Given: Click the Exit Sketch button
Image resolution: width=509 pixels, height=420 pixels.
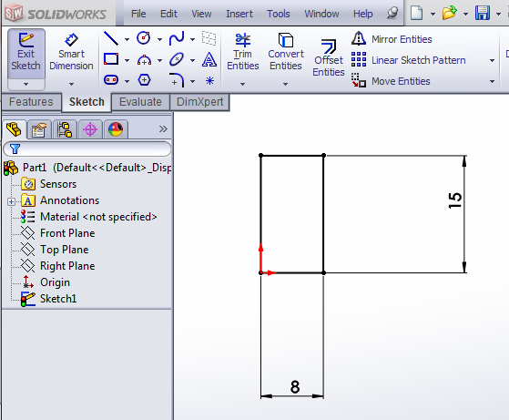Looking at the screenshot, I should (x=26, y=54).
